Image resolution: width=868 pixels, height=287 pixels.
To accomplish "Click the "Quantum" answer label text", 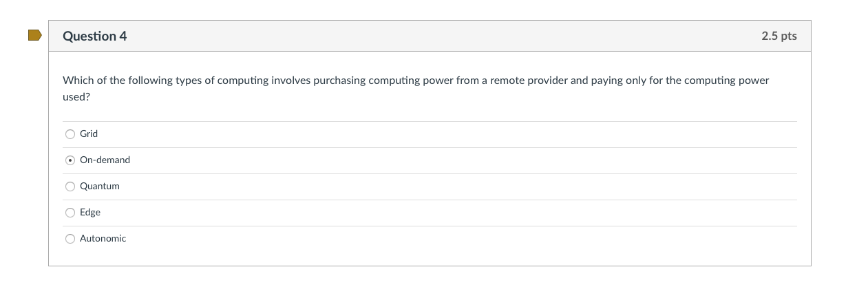I will click(100, 187).
